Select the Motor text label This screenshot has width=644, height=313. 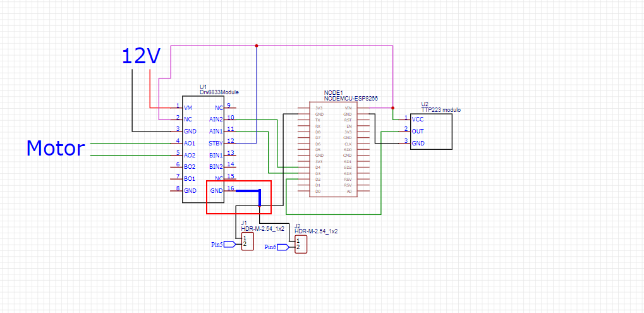(x=56, y=149)
